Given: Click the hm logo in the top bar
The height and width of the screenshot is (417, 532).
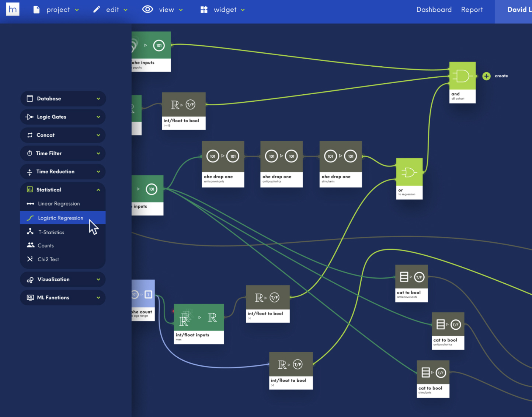Looking at the screenshot, I should [13, 9].
